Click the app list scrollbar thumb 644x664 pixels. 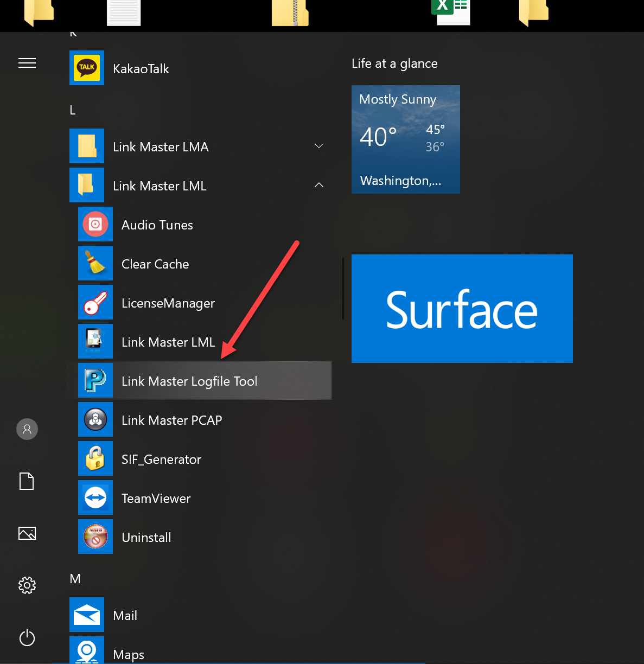(343, 289)
